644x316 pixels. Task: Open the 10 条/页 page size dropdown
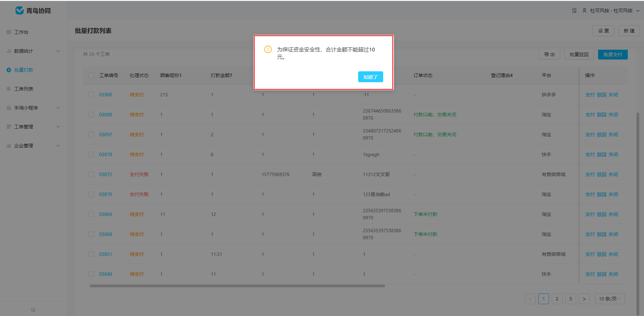tap(610, 299)
